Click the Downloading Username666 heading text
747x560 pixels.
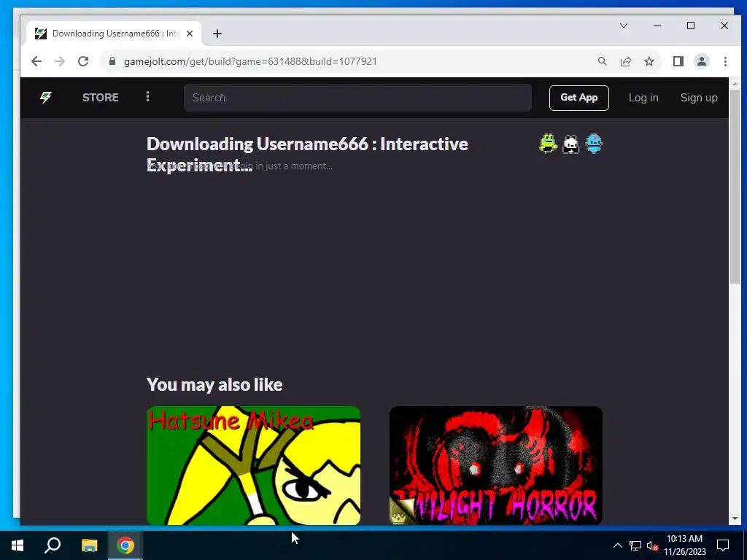[307, 154]
